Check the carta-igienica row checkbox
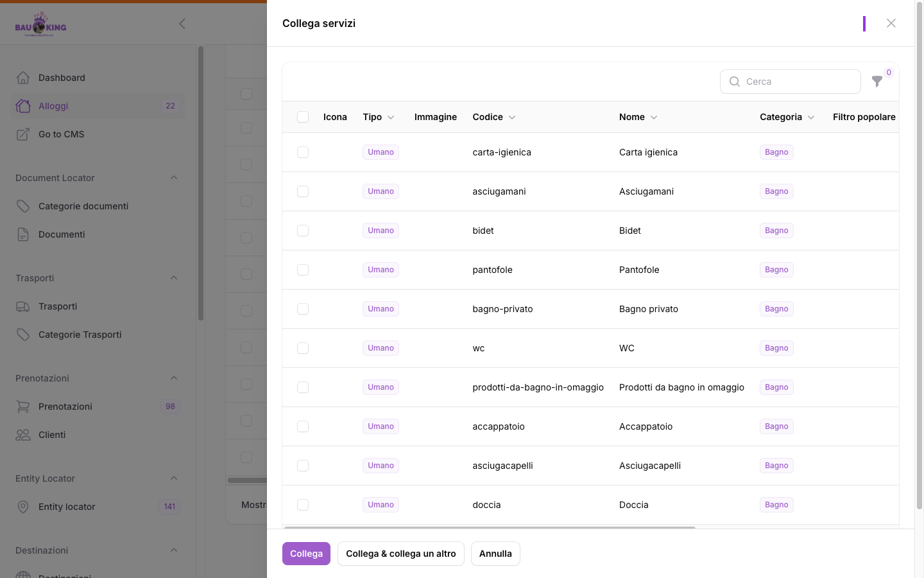 tap(303, 152)
